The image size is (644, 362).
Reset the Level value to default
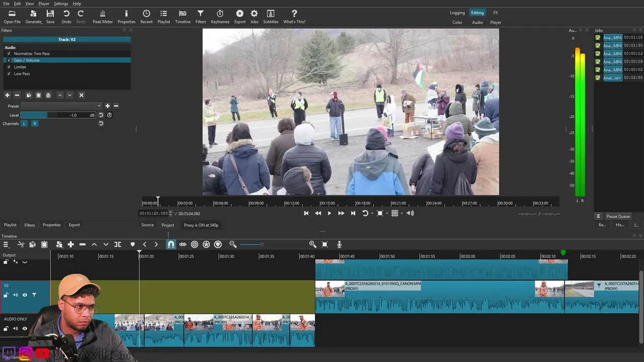101,115
